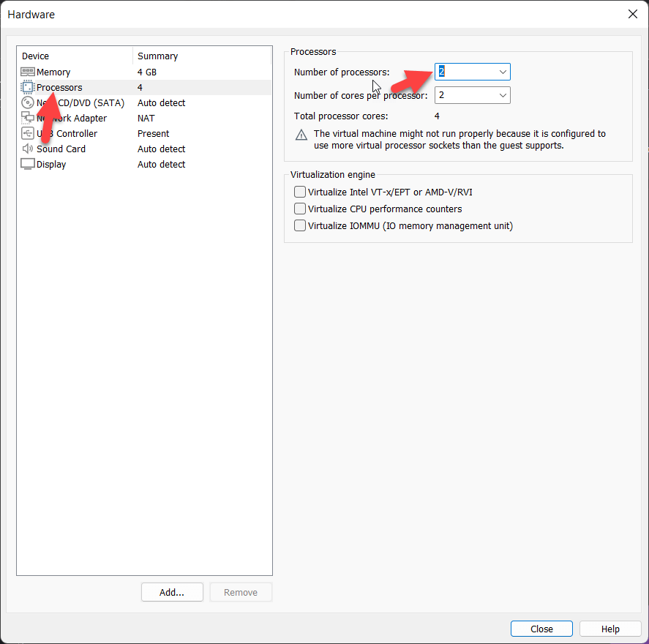Click the Memory device icon
Viewport: 649px width, 644px height.
pyautogui.click(x=28, y=72)
